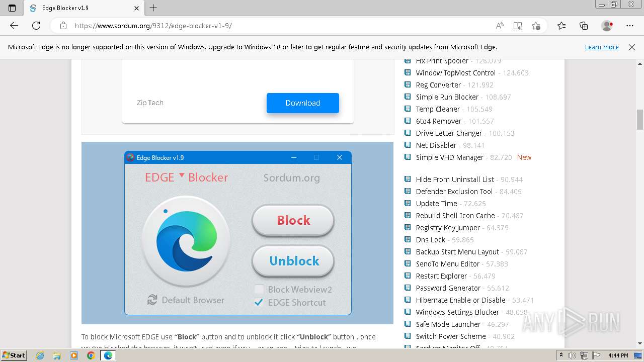
Task: Enter Immersive Reader mode
Action: point(518,26)
